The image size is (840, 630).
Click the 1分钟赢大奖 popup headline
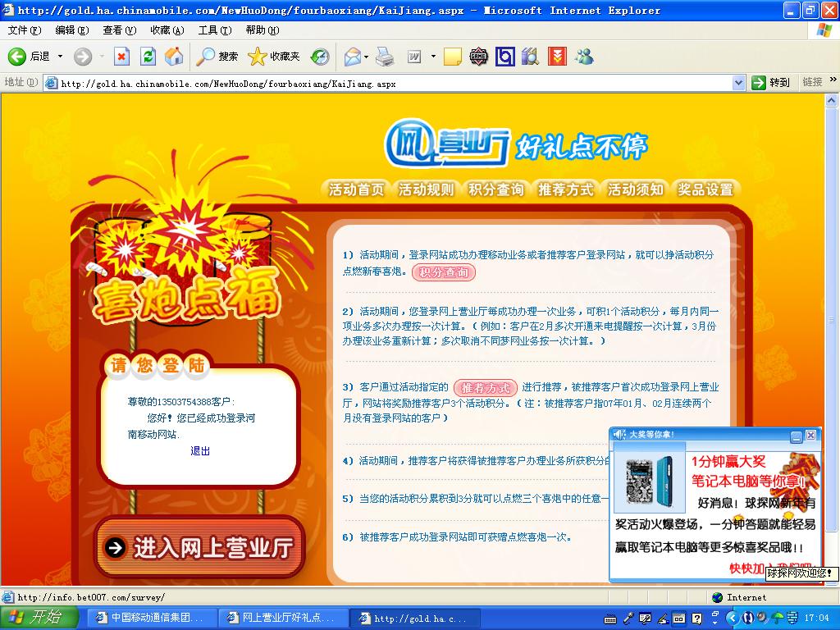728,461
